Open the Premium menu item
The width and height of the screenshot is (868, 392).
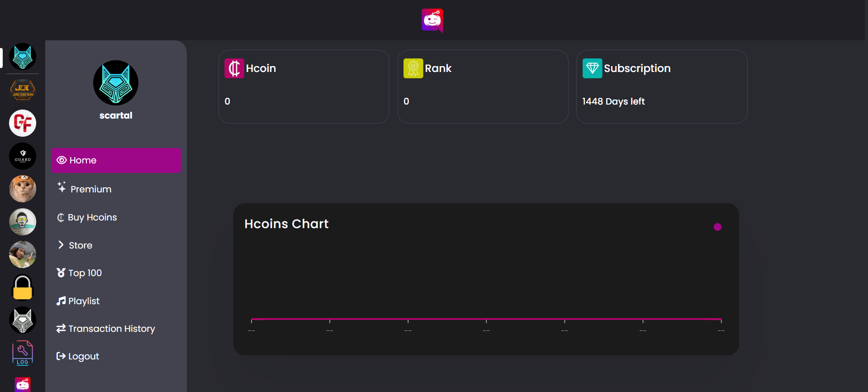[x=90, y=189]
